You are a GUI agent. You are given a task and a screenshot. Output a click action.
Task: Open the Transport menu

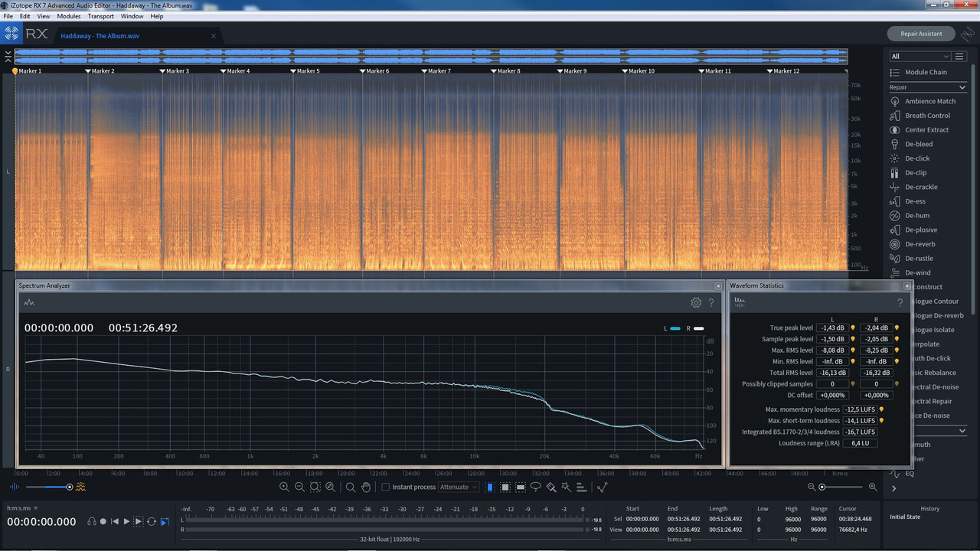coord(101,16)
